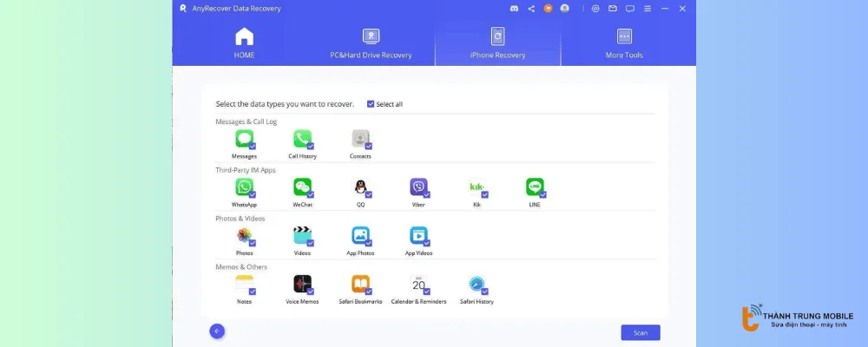Select the Calendar & Reminders icon
Screen dimensions: 868x347
pos(418,284)
